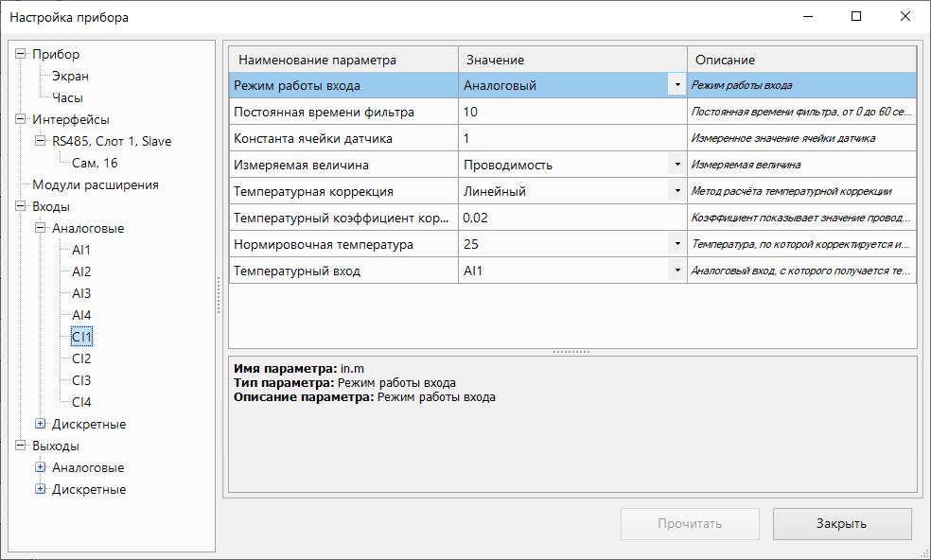Collapse the RS485, Слот 1, Slave node
This screenshot has height=560, width=931.
41,142
